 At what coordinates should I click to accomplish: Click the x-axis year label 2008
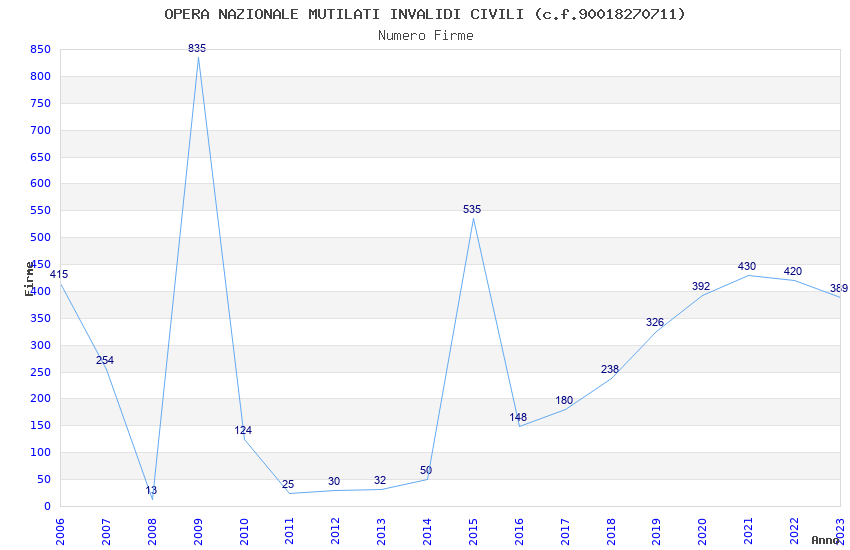[152, 532]
